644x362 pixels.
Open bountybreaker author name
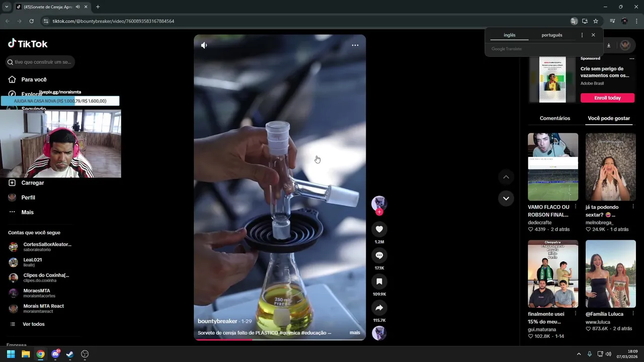(x=217, y=321)
